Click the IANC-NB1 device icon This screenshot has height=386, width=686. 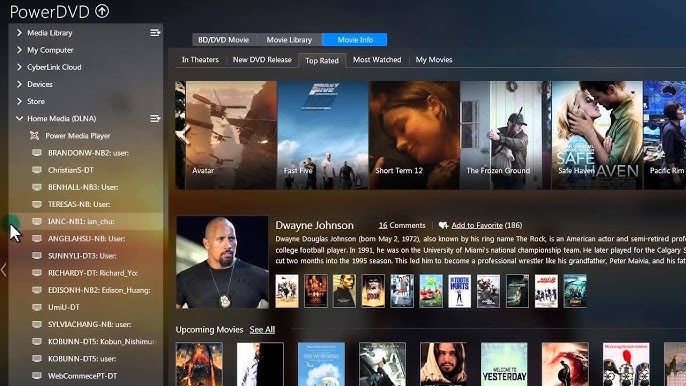37,221
